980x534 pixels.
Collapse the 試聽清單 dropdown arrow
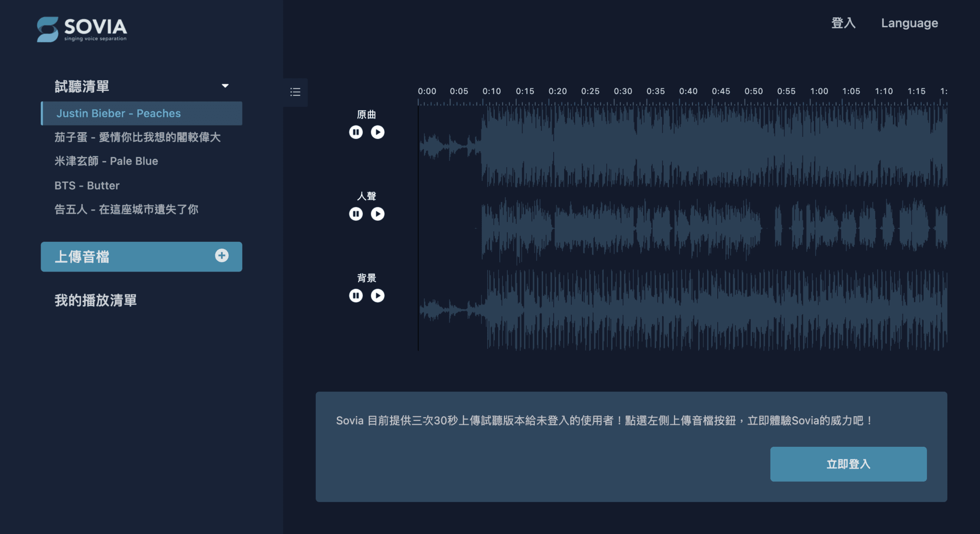click(x=225, y=86)
